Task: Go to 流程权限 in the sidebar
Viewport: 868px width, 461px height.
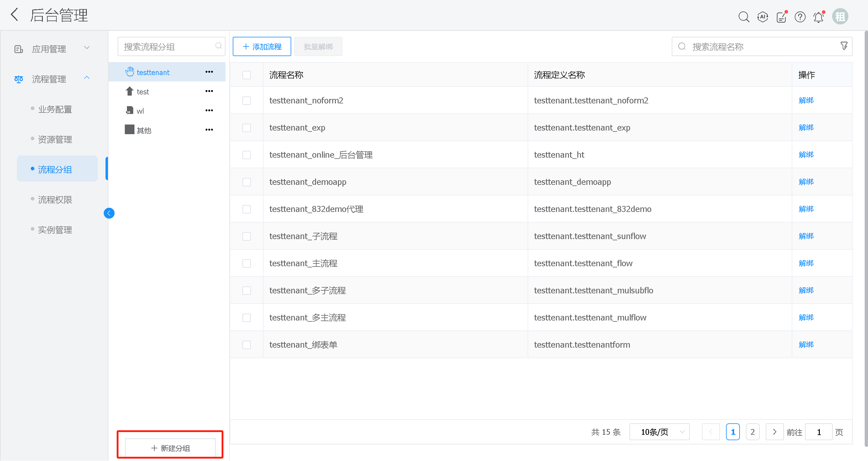Action: point(55,200)
